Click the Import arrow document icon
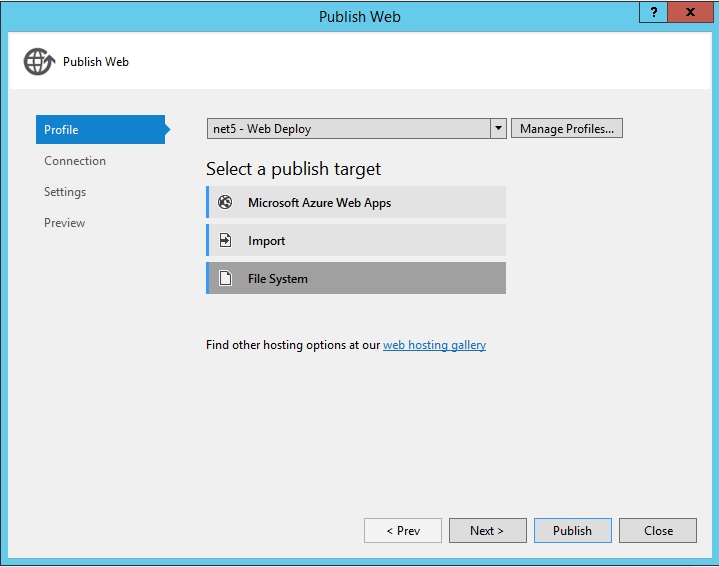 [x=225, y=240]
